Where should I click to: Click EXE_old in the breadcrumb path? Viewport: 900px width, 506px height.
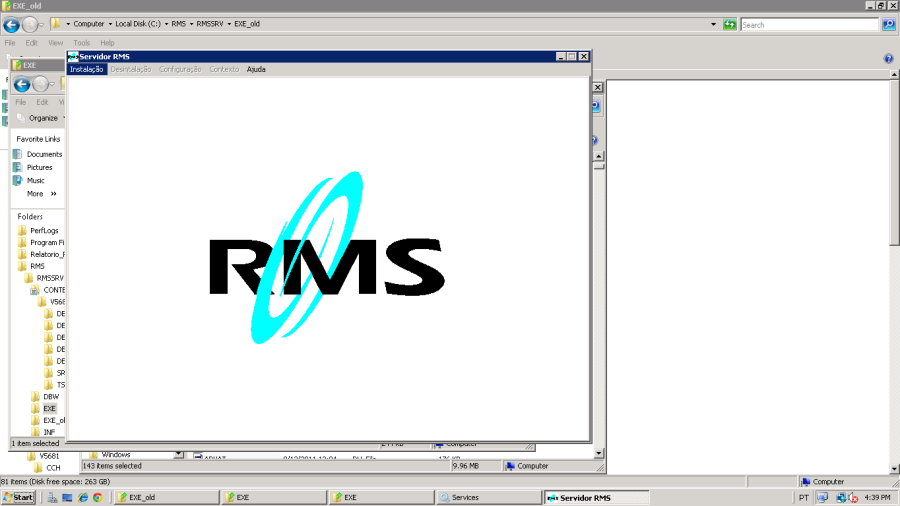click(x=247, y=24)
